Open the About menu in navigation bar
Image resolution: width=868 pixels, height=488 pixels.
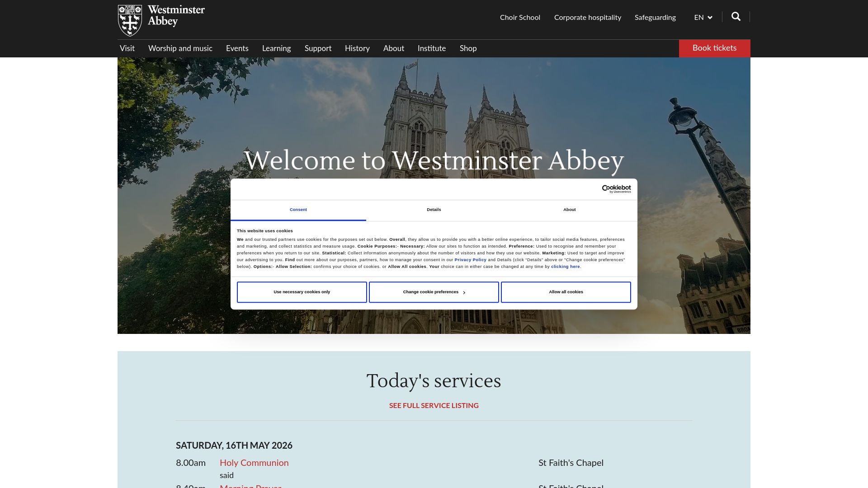(393, 48)
